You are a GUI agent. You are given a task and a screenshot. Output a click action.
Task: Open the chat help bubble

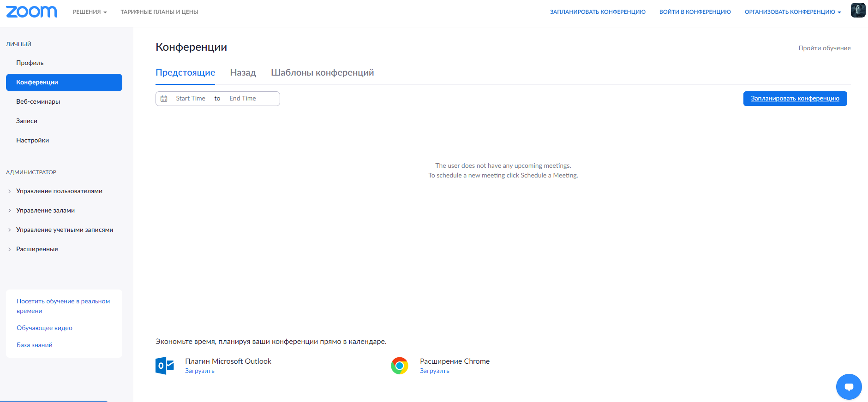pyautogui.click(x=849, y=387)
